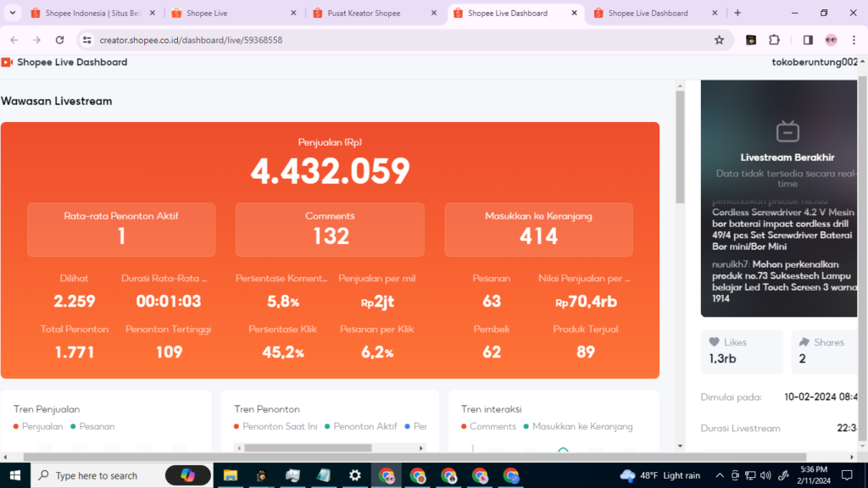Viewport: 868px width, 488px height.
Task: Click the Produk Terjual value 89
Action: 586,352
